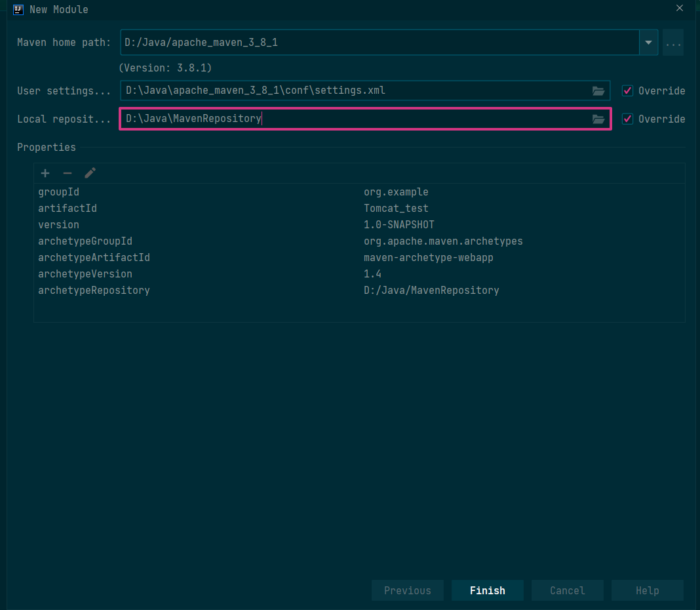Click the 1.4 archetype version value
The width and height of the screenshot is (700, 610).
click(x=372, y=274)
